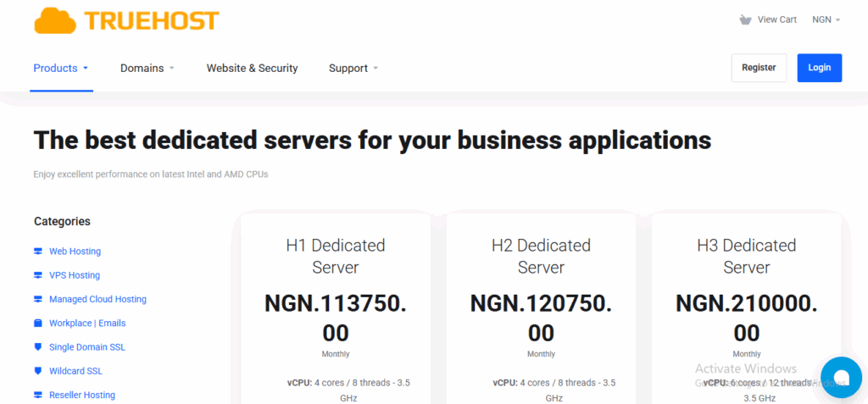This screenshot has height=404, width=868.
Task: Click the icon beside Workplace | Emails
Action: coord(37,323)
